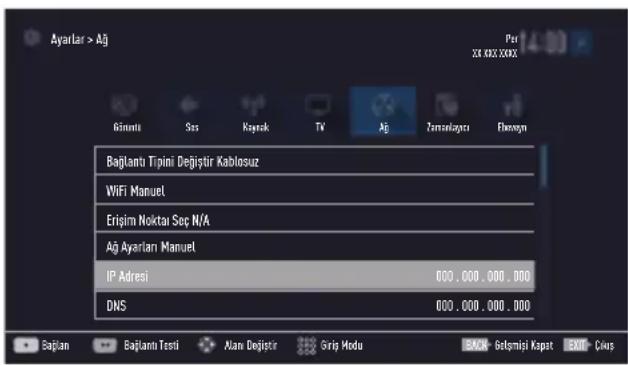
Task: Click the Geçmişi Kapat label
Action: click(x=523, y=345)
